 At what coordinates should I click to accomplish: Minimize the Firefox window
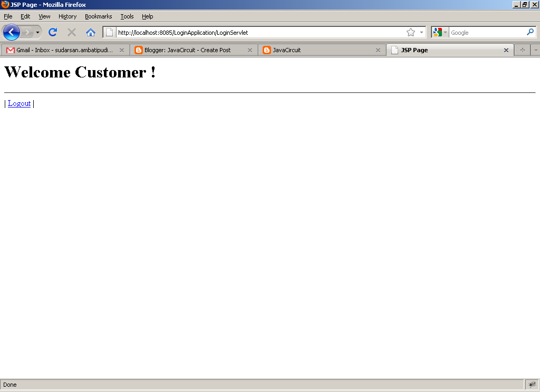(x=516, y=4)
